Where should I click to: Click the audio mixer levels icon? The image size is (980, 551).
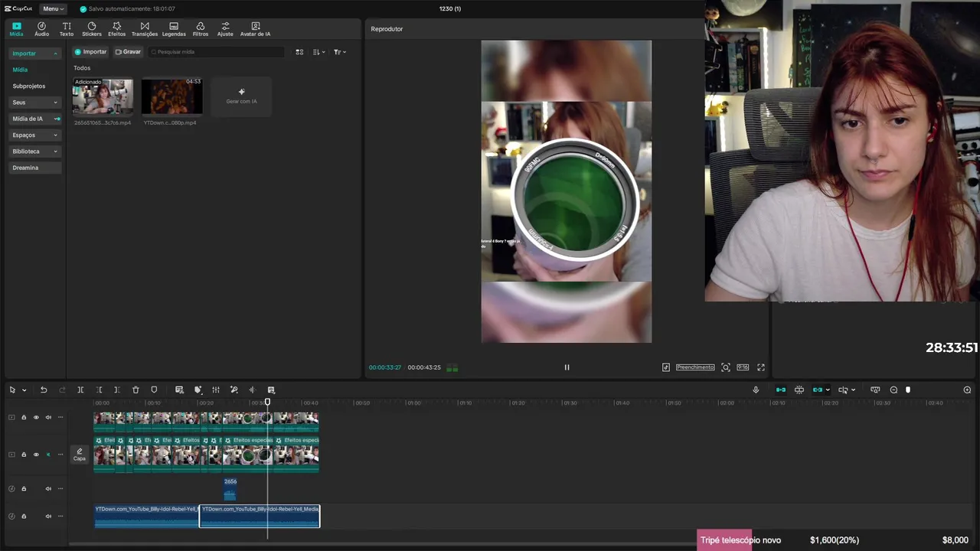[x=216, y=390]
